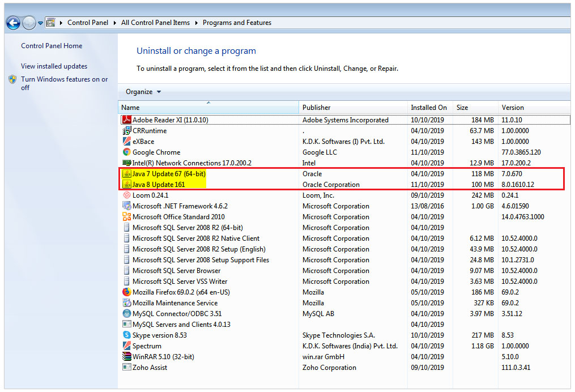Select Java 7 Update 67 (64-bit) entry
This screenshot has height=392, width=575.
pos(169,174)
